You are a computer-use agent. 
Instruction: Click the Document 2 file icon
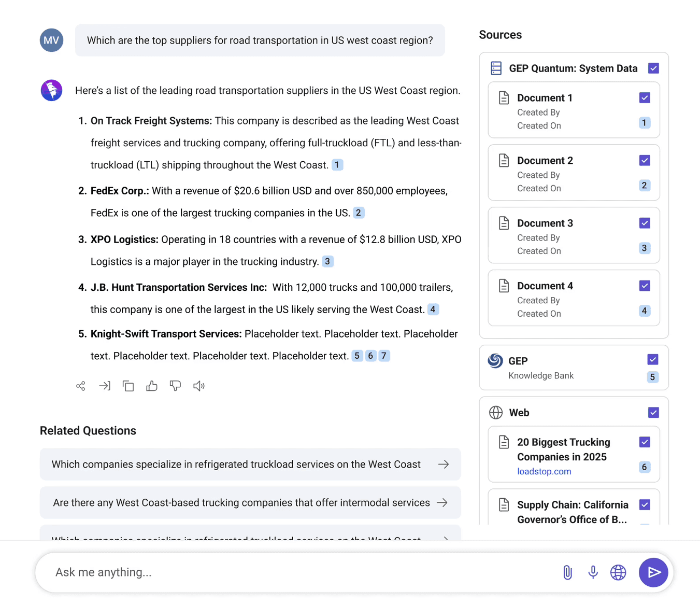pos(504,161)
